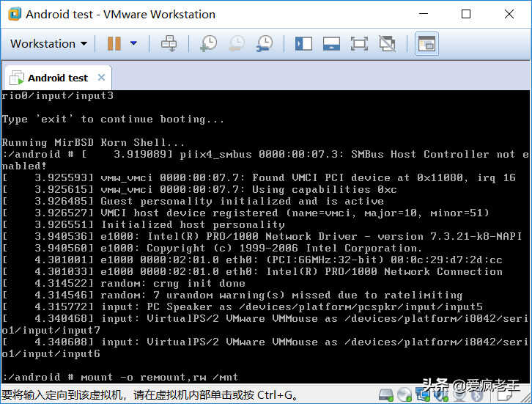
Task: Close the Android test tab
Action: point(101,78)
